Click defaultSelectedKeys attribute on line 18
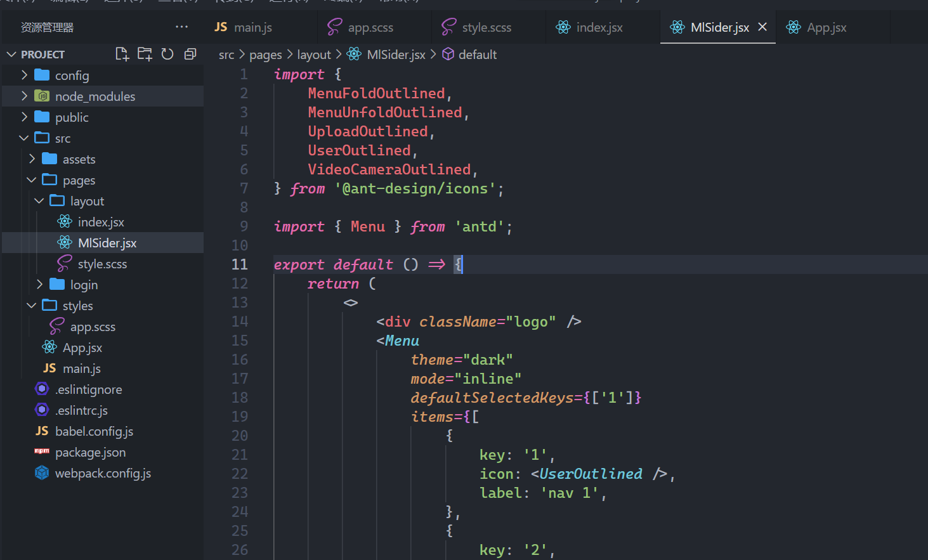928x560 pixels. (492, 398)
